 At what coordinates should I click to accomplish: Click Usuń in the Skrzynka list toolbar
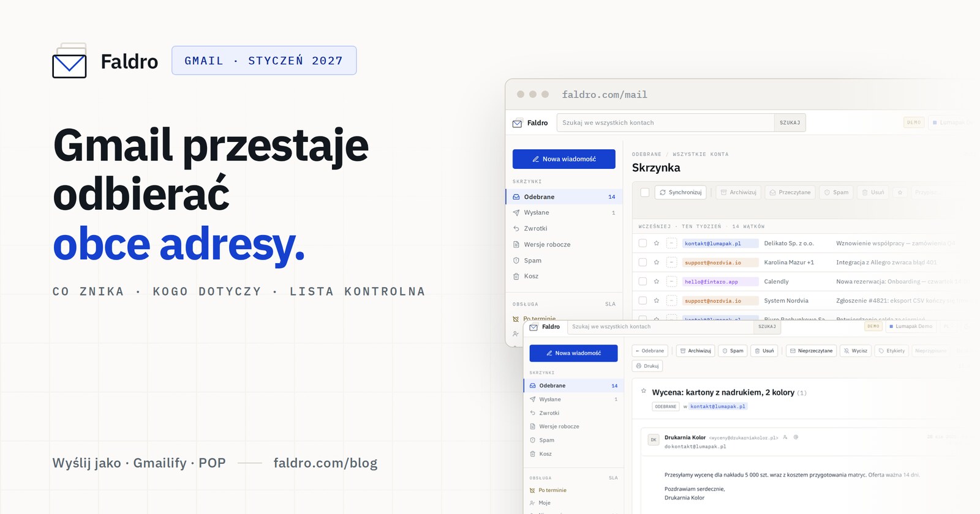click(873, 192)
